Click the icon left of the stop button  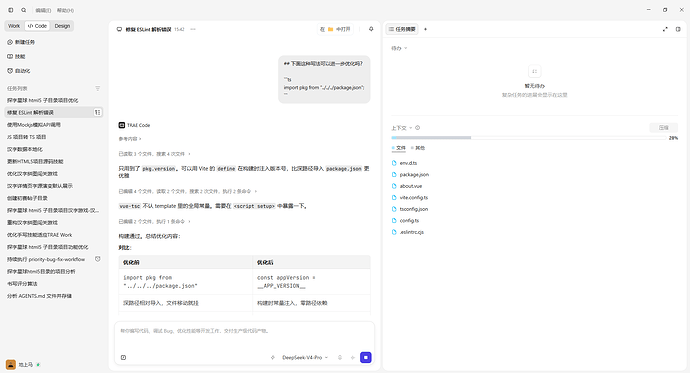tap(352, 358)
